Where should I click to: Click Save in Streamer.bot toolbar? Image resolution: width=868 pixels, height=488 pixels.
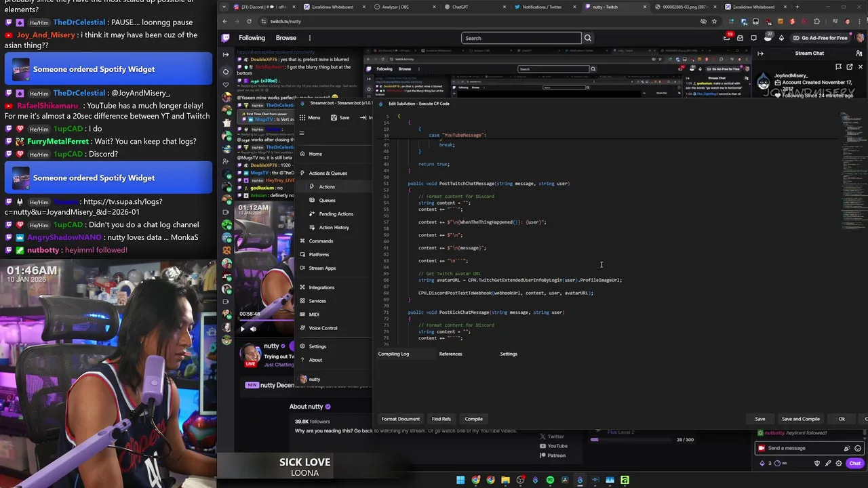pyautogui.click(x=340, y=118)
